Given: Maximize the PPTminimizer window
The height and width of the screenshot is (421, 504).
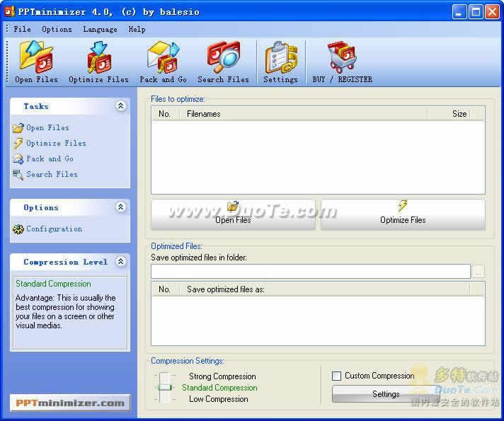Looking at the screenshot, I should 476,12.
